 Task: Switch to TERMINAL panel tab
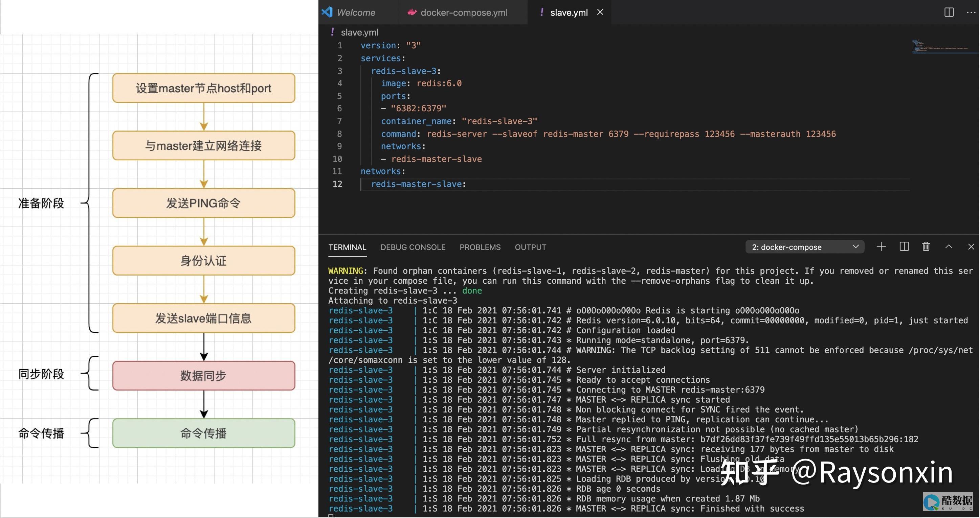tap(347, 247)
